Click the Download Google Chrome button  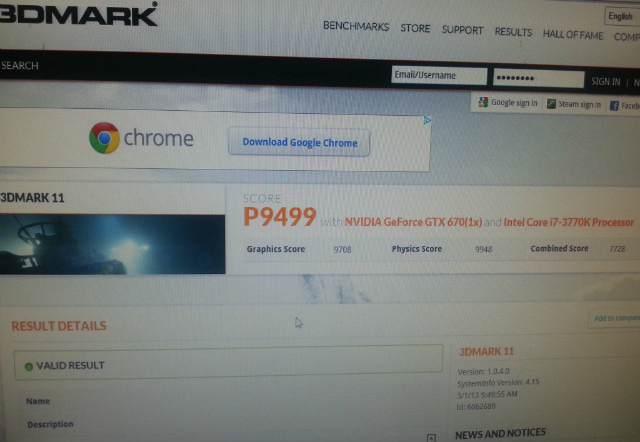click(299, 142)
